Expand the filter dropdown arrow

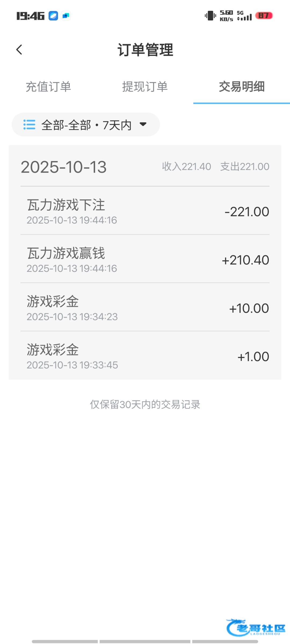143,124
